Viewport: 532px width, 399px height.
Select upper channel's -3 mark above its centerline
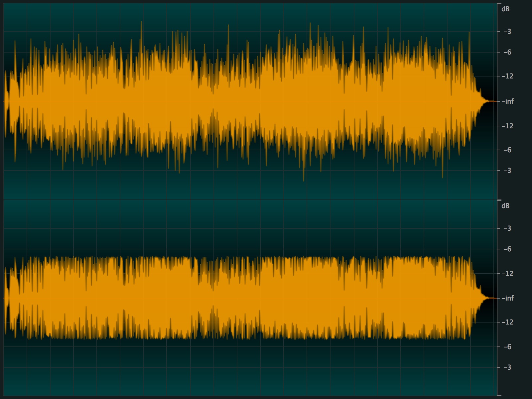[x=507, y=32]
